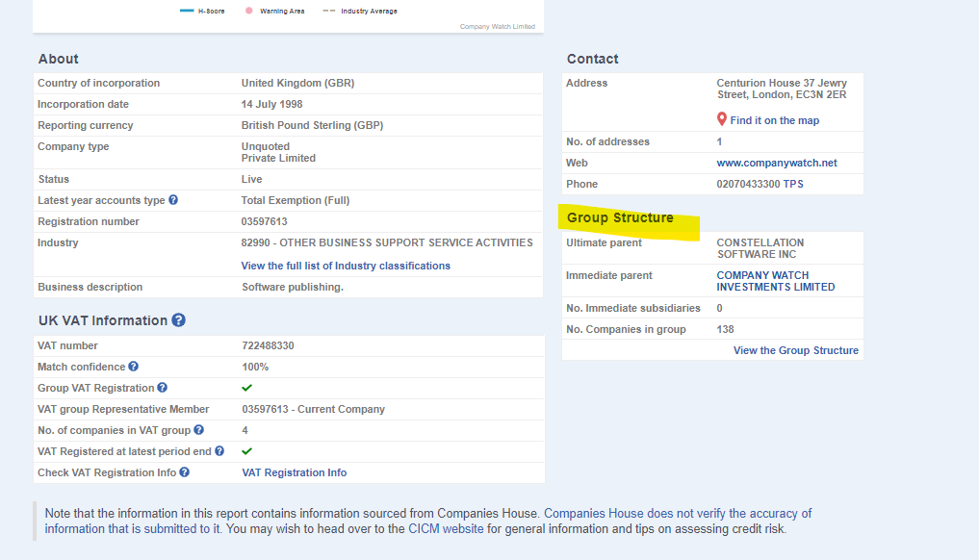Click the Warning Area legend marker
Image resolution: width=979 pixels, height=560 pixels.
click(x=249, y=11)
